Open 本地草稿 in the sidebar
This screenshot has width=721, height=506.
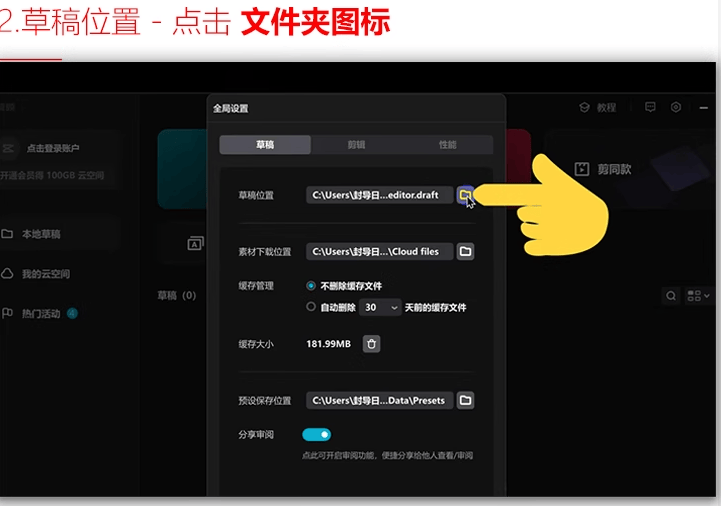pos(41,234)
